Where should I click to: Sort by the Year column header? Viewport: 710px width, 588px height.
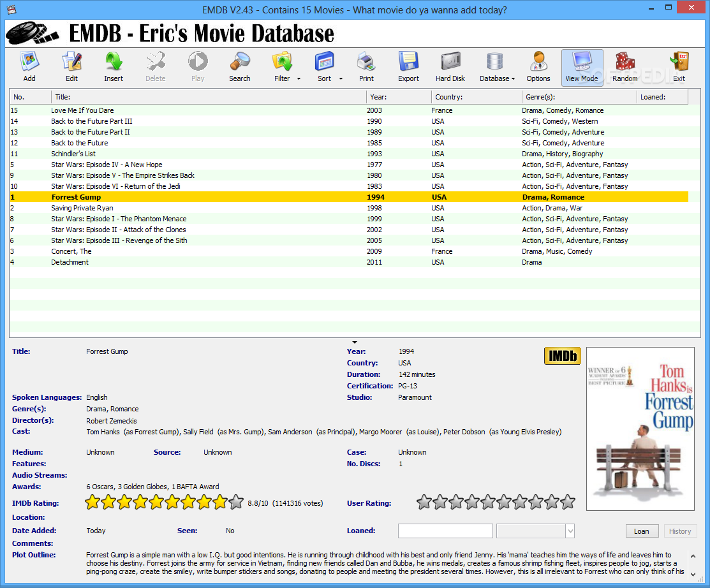coord(399,97)
